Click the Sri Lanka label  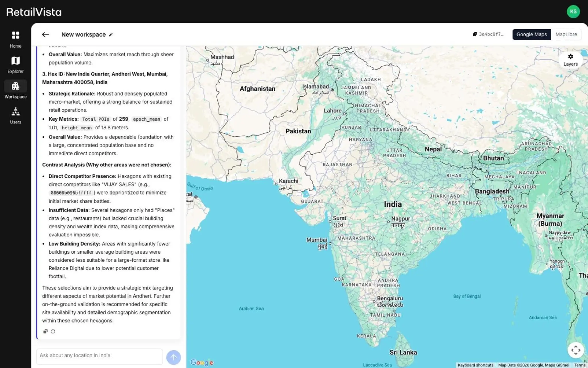coord(403,352)
